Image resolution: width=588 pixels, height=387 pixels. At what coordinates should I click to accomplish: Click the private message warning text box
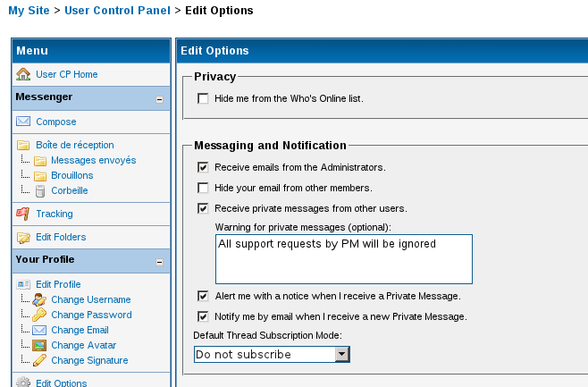point(344,259)
